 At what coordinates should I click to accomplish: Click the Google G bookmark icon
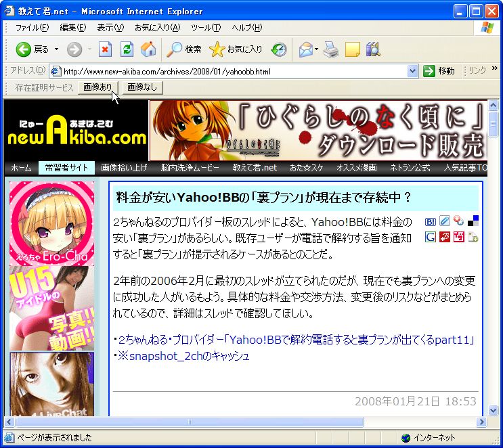coord(430,237)
